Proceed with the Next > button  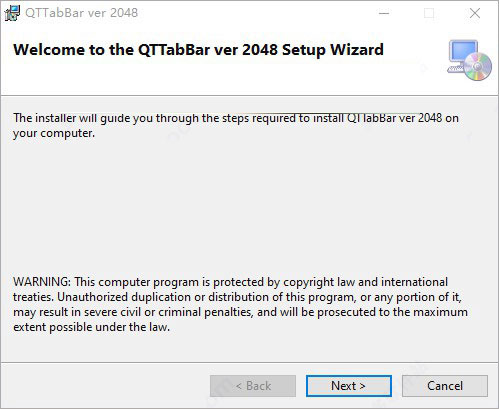tap(349, 386)
